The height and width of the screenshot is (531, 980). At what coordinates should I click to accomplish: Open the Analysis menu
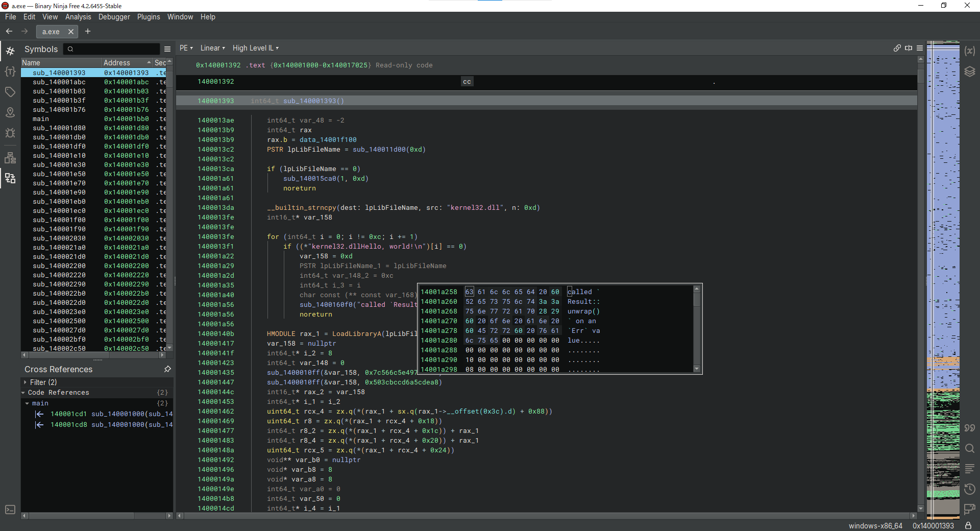78,17
